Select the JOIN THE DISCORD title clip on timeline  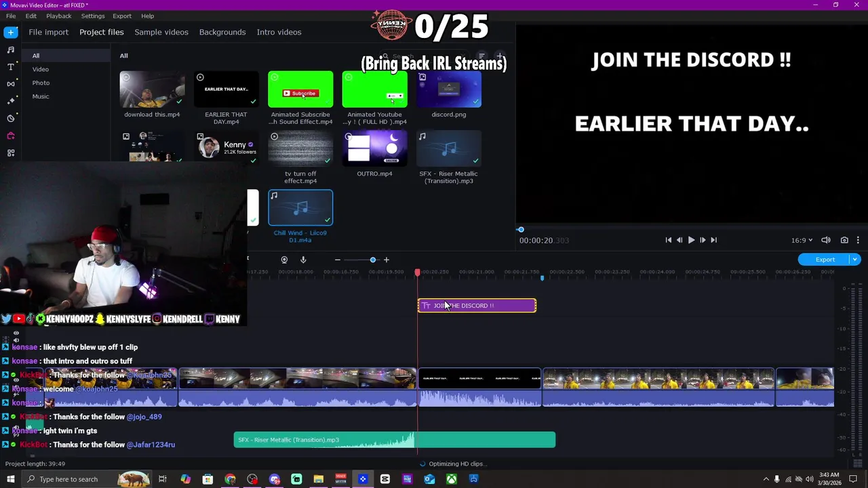coord(477,306)
